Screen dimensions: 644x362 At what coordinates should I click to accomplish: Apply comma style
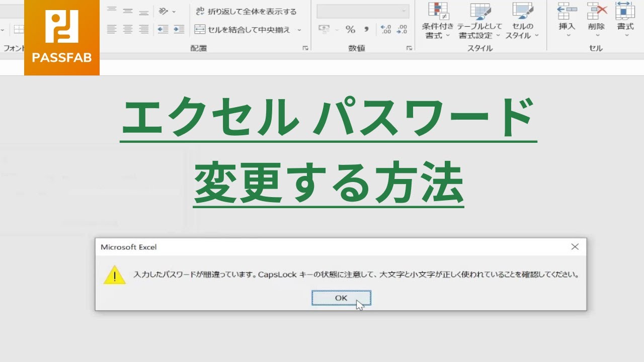(366, 30)
